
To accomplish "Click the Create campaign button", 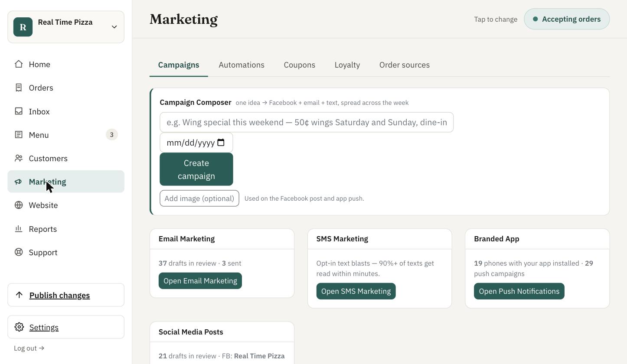I will (x=196, y=169).
